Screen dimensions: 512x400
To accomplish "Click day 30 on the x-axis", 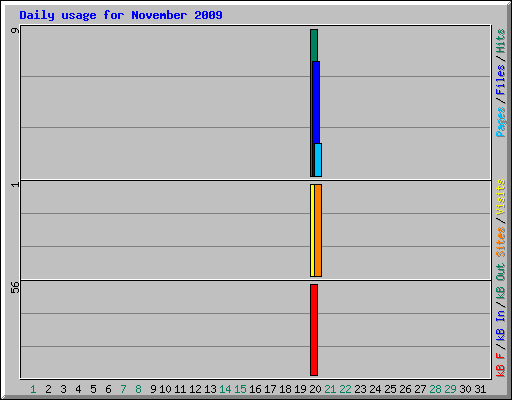I will pos(465,389).
